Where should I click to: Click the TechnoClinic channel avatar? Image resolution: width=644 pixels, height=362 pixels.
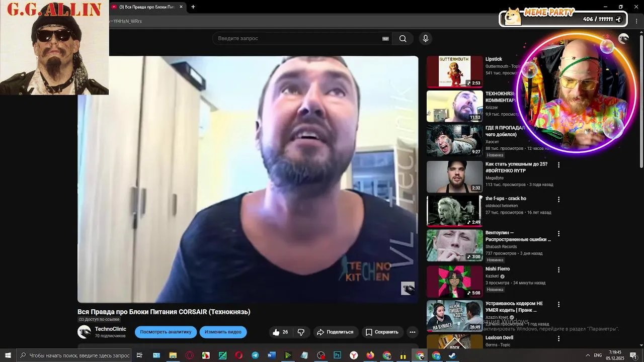click(x=84, y=332)
